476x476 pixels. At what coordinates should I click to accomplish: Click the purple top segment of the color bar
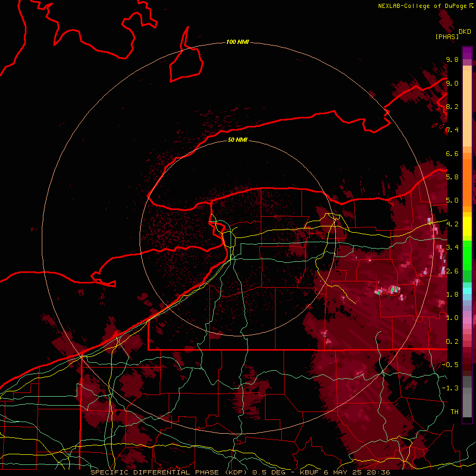pos(467,53)
